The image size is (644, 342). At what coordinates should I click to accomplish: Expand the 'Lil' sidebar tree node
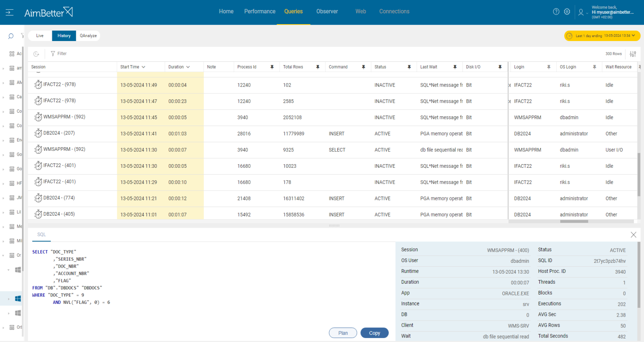pos(3,212)
